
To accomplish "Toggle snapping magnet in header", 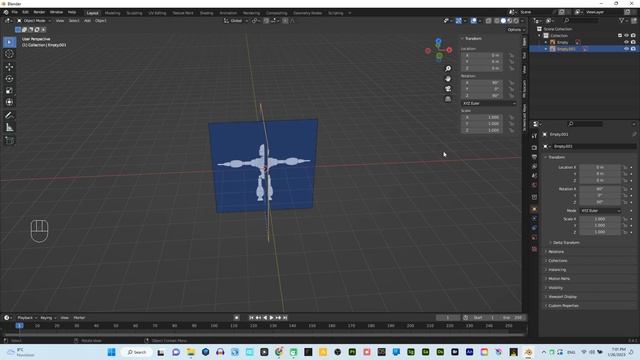I will [266, 20].
